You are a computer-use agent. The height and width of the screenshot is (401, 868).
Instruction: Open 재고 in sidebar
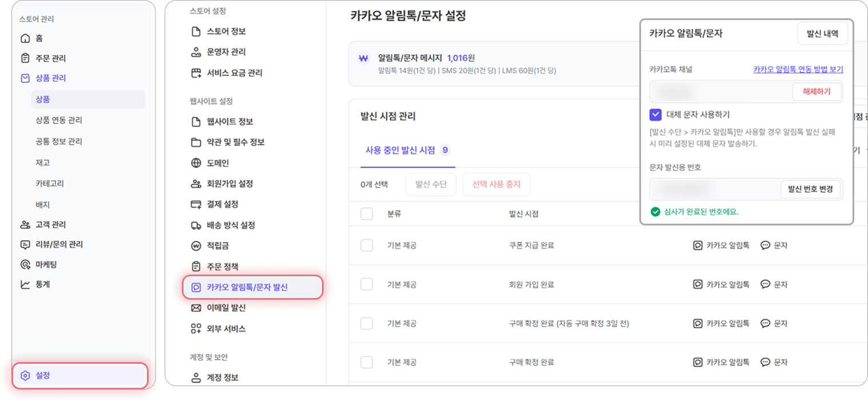(x=43, y=162)
